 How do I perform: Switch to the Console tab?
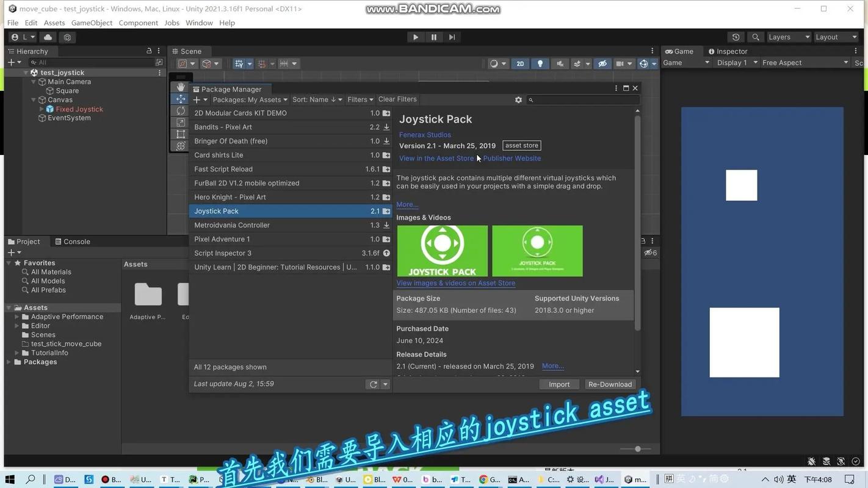point(73,242)
